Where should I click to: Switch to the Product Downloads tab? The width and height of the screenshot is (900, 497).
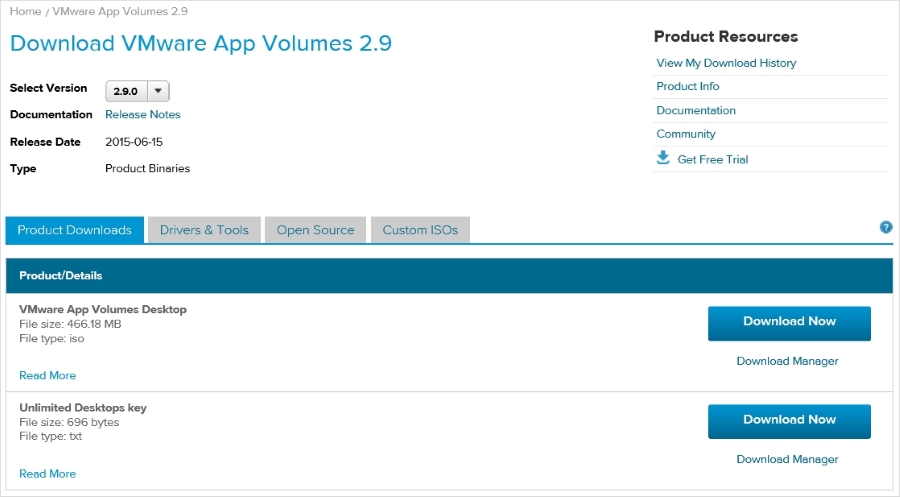point(75,230)
